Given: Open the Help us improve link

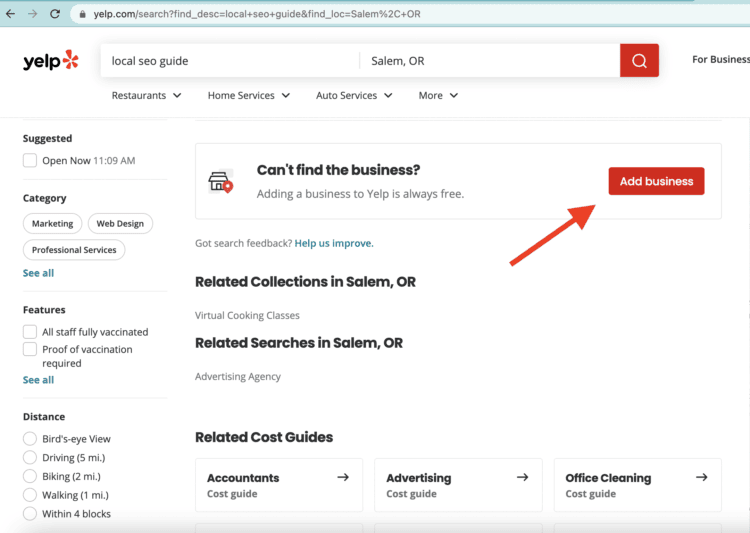Looking at the screenshot, I should pos(334,243).
